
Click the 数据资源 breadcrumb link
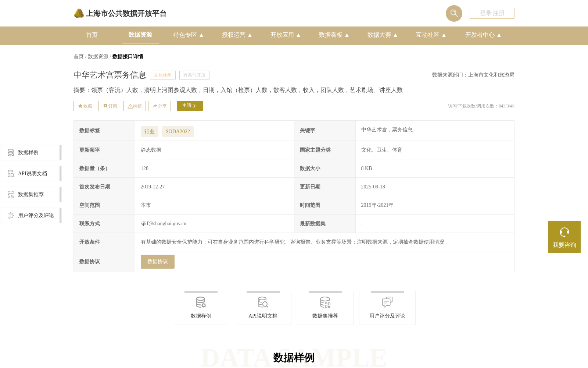pyautogui.click(x=98, y=56)
